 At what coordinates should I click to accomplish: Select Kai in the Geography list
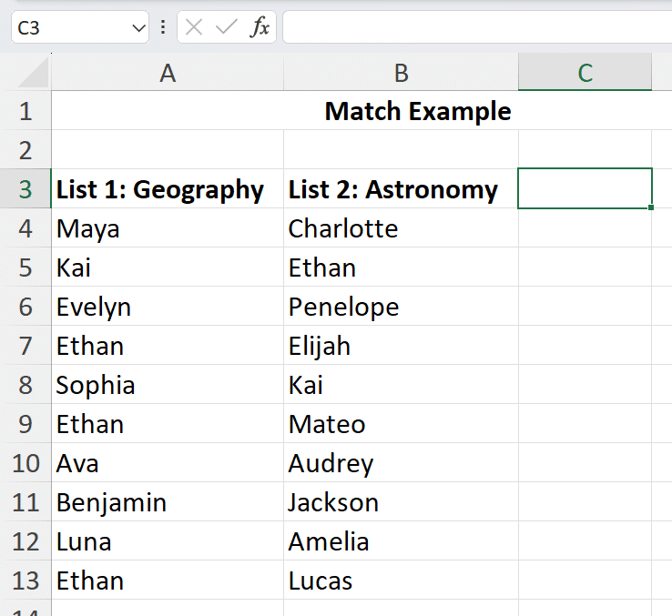coord(168,267)
